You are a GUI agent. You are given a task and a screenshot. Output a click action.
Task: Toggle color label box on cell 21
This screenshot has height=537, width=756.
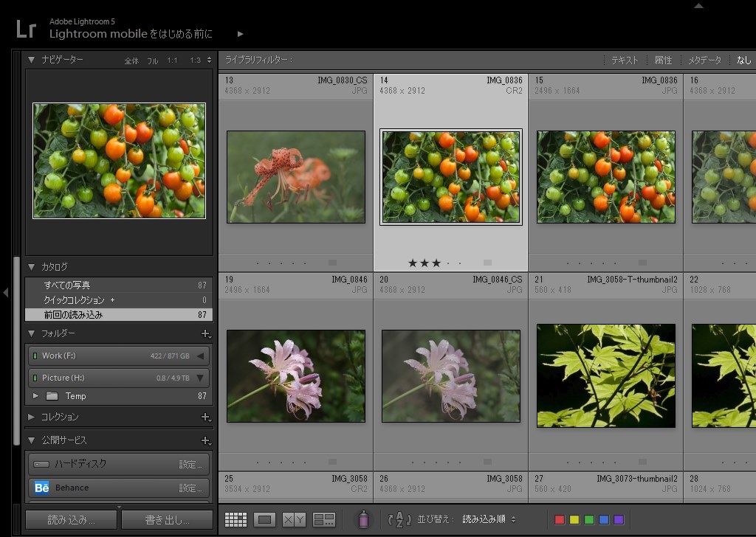tap(642, 462)
